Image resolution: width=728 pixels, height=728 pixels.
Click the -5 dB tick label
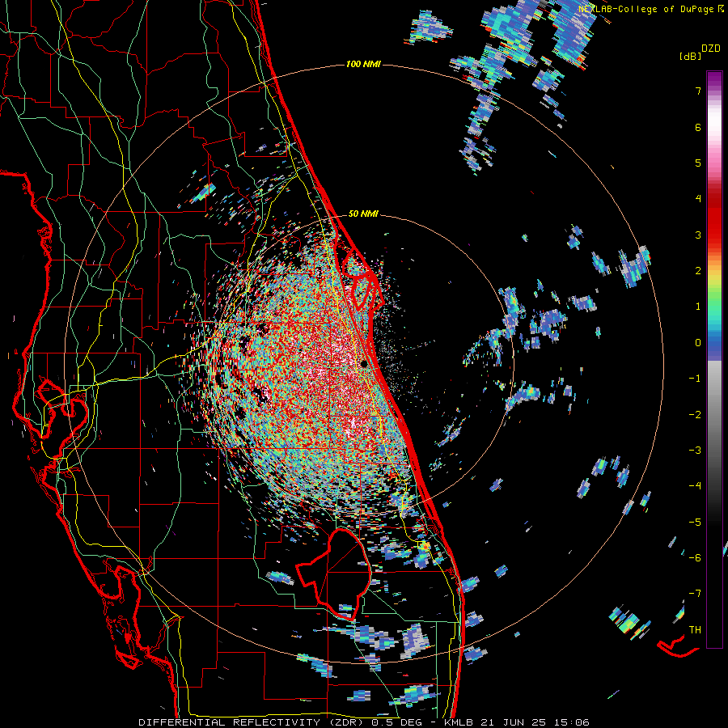(695, 522)
